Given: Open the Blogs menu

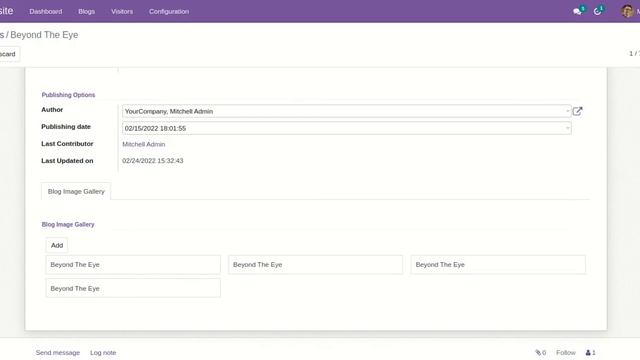Looking at the screenshot, I should 87,11.
